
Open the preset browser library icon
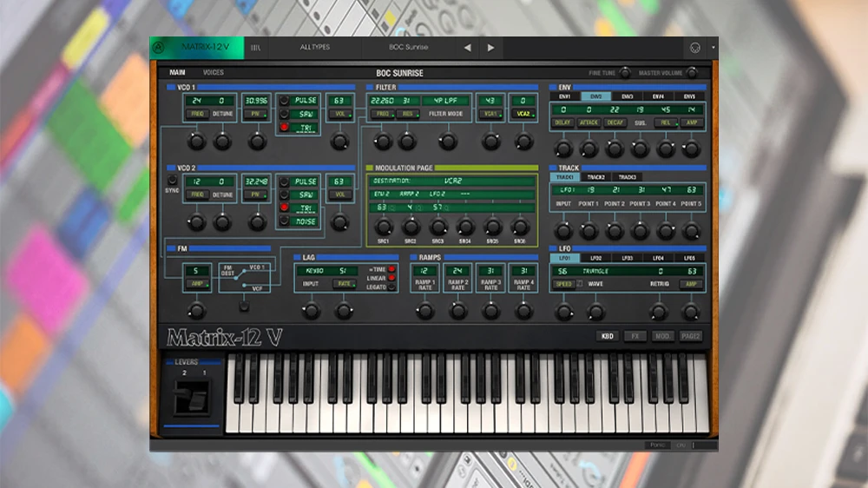255,48
